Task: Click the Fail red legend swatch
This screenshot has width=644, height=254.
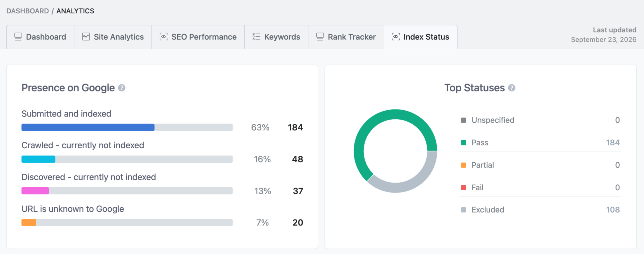Action: tap(463, 187)
